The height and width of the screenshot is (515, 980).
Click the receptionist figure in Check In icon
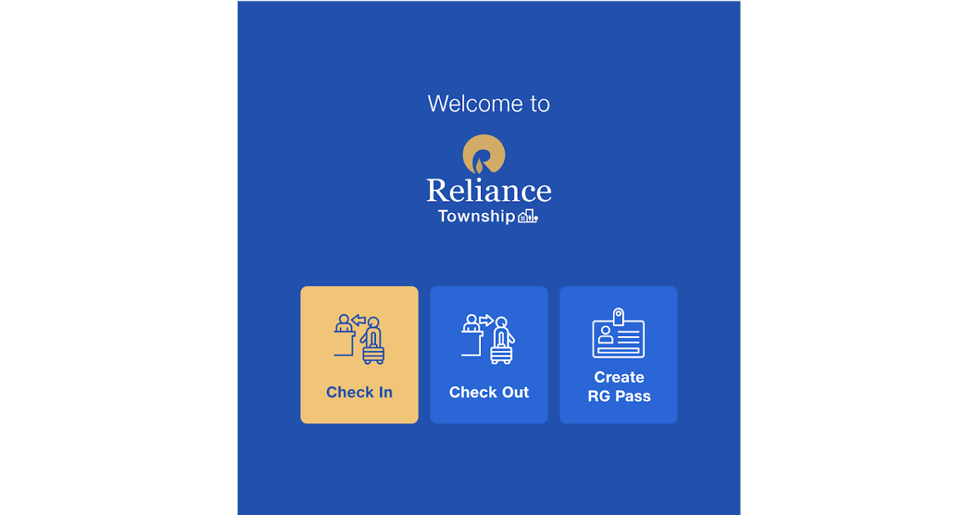[x=344, y=323]
